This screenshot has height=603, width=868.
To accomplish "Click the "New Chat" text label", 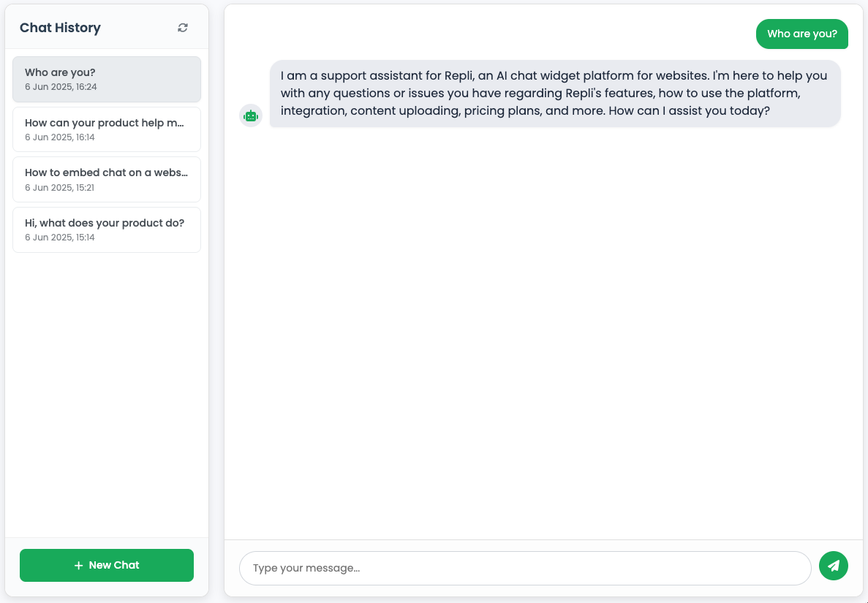I will (x=114, y=566).
